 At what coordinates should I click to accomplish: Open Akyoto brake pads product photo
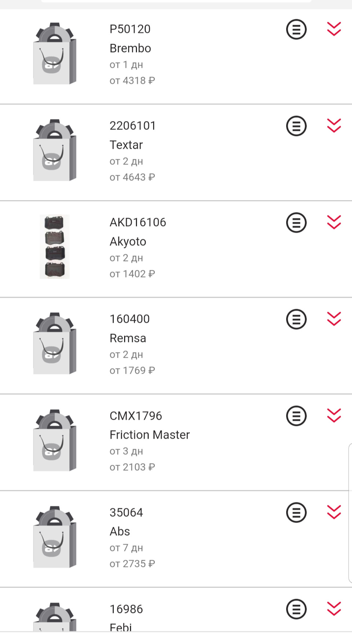click(55, 247)
